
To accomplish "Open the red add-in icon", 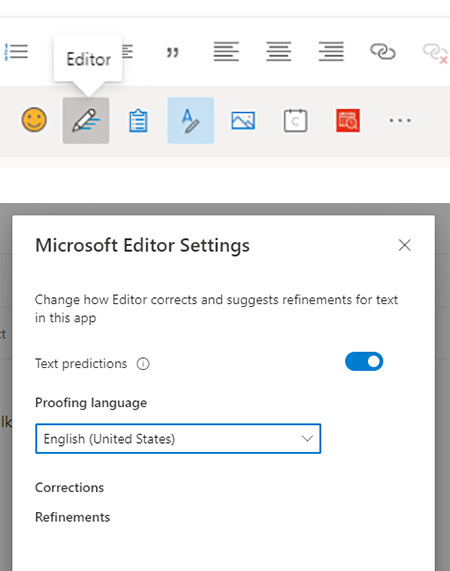I will [x=348, y=121].
